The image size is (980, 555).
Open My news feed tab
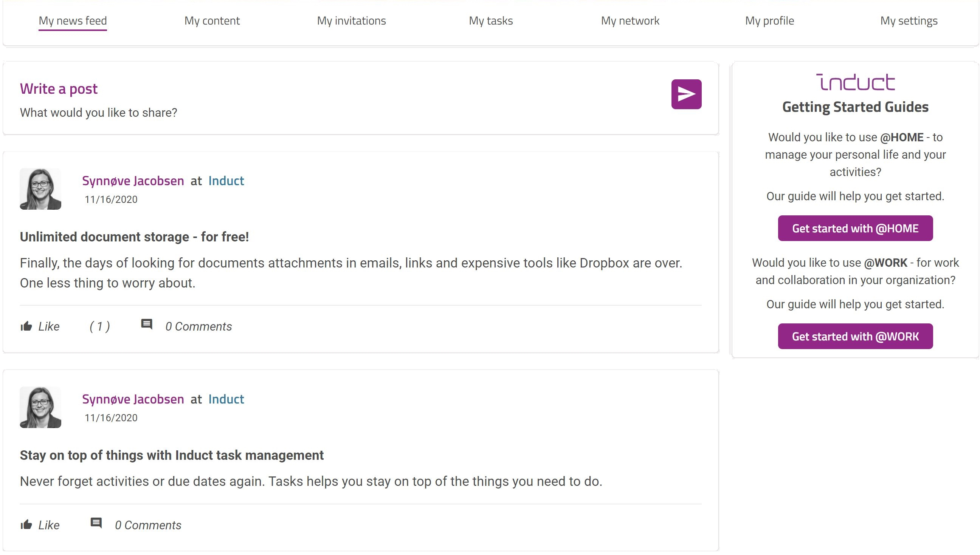[73, 20]
